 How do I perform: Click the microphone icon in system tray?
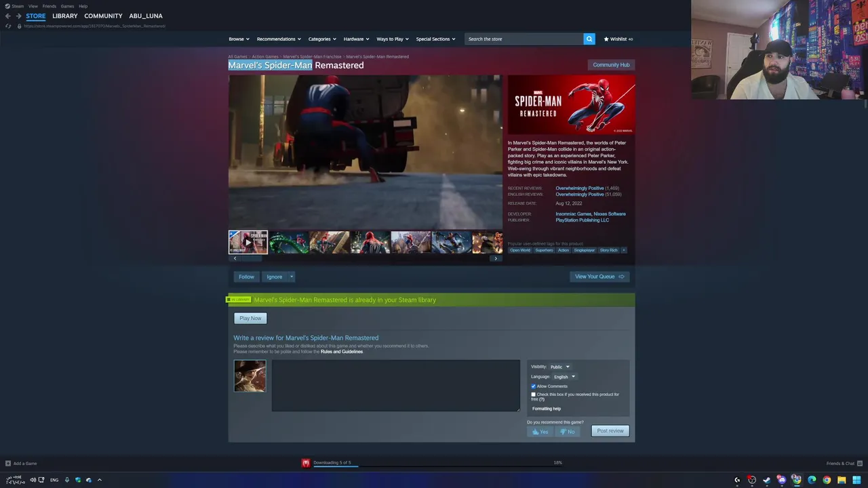[66, 480]
